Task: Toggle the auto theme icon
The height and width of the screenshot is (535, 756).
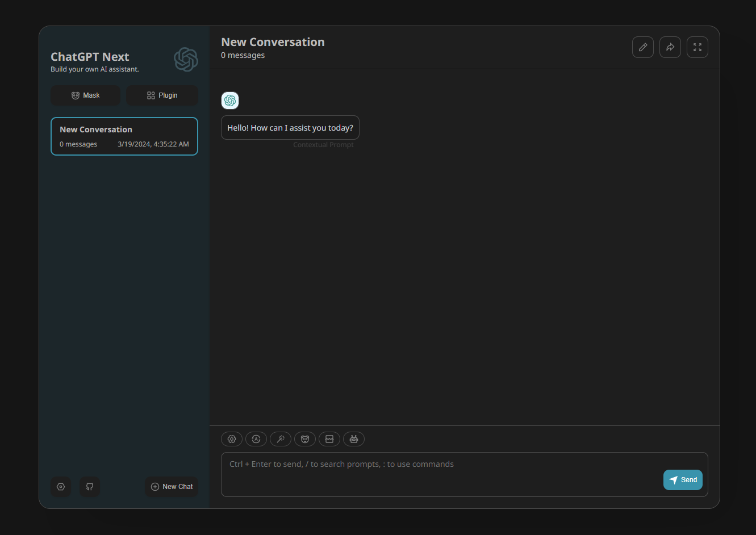Action: click(256, 439)
